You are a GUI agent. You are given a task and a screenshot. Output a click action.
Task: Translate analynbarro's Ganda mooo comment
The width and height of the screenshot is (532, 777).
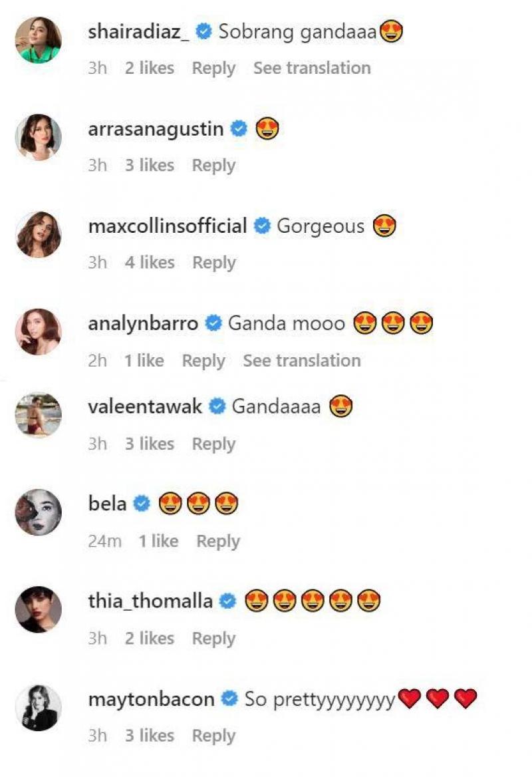301,361
